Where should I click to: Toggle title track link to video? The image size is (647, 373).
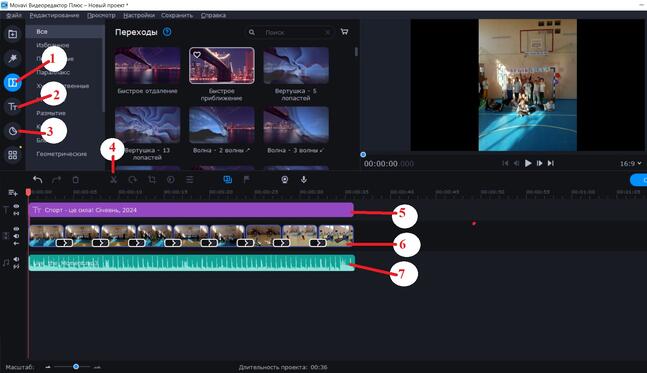tap(16, 213)
